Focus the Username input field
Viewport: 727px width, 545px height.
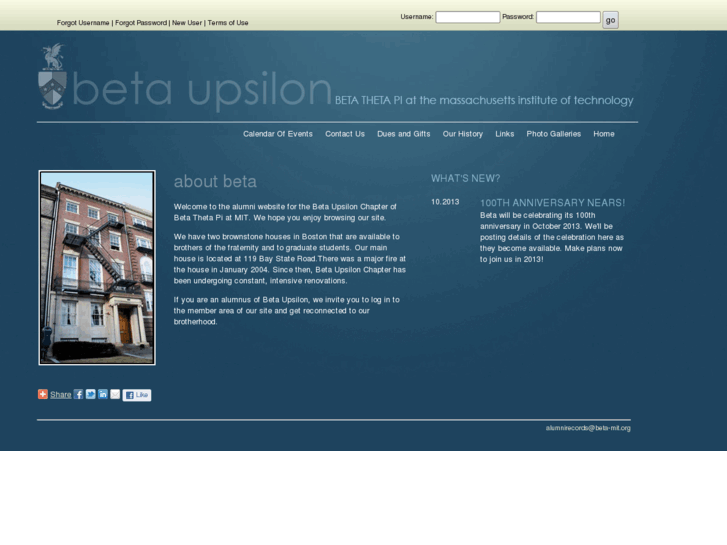[x=468, y=17]
